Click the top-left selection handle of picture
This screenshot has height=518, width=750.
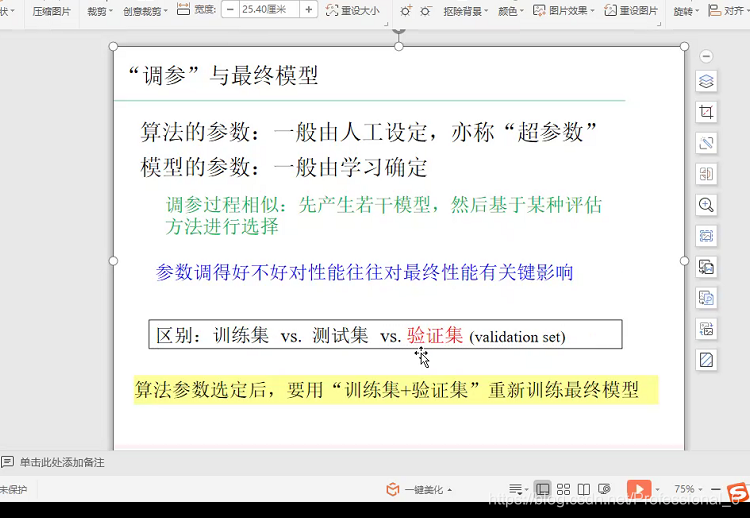(113, 46)
